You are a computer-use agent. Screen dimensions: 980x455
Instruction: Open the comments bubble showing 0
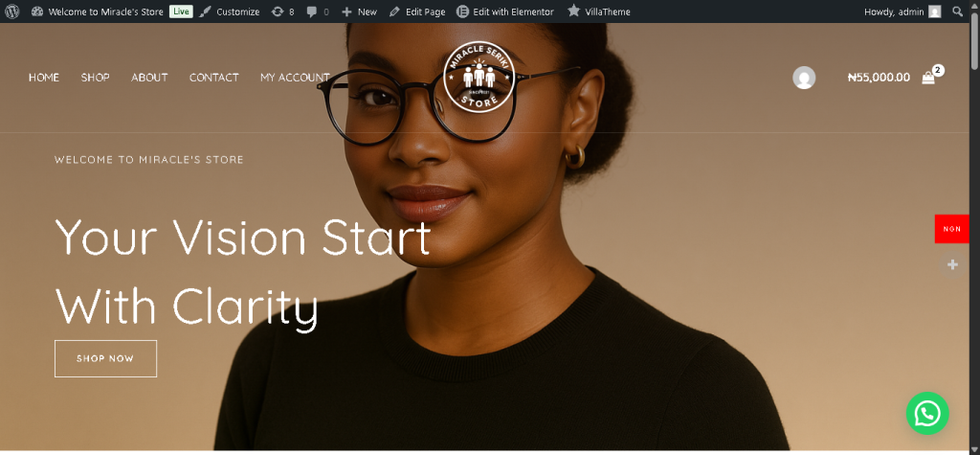click(318, 11)
